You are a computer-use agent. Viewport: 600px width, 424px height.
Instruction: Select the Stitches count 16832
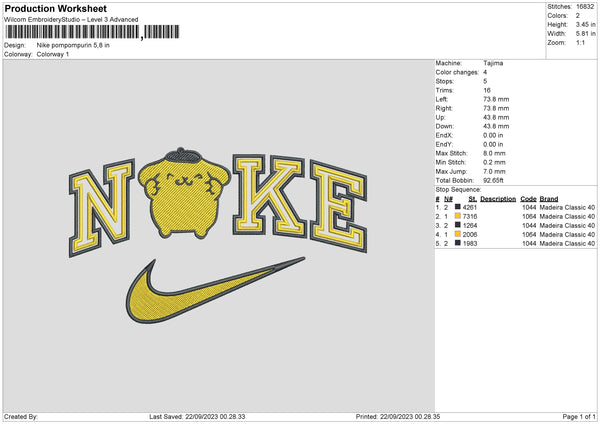point(586,7)
